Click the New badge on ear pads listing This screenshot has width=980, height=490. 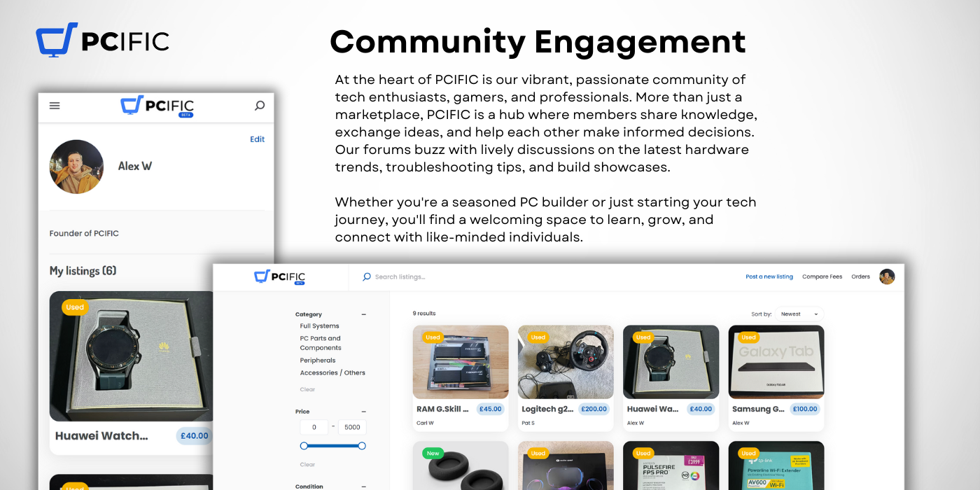(x=433, y=453)
